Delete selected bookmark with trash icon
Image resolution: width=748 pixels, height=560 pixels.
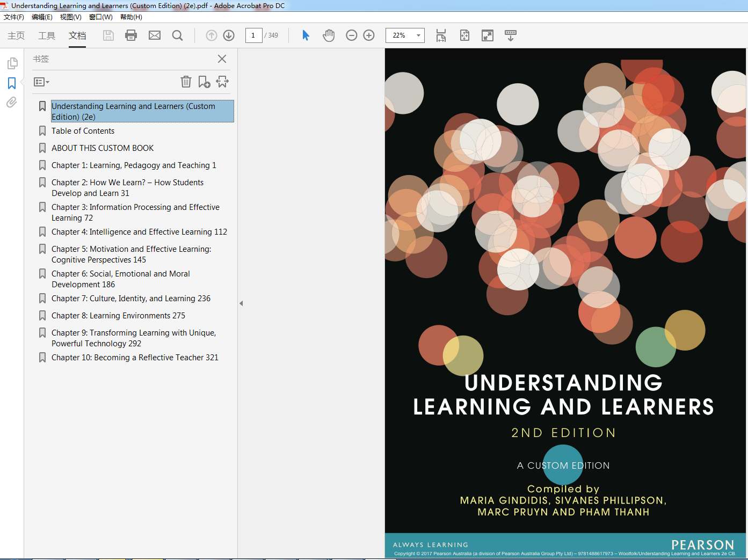pyautogui.click(x=186, y=82)
